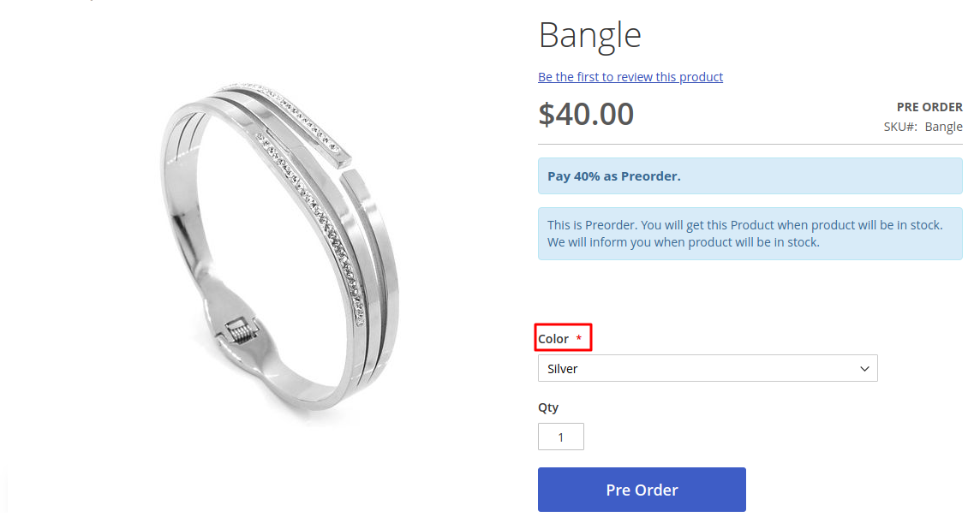980x517 pixels.
Task: Click the 'We will inform you' stock message line
Action: click(x=683, y=242)
